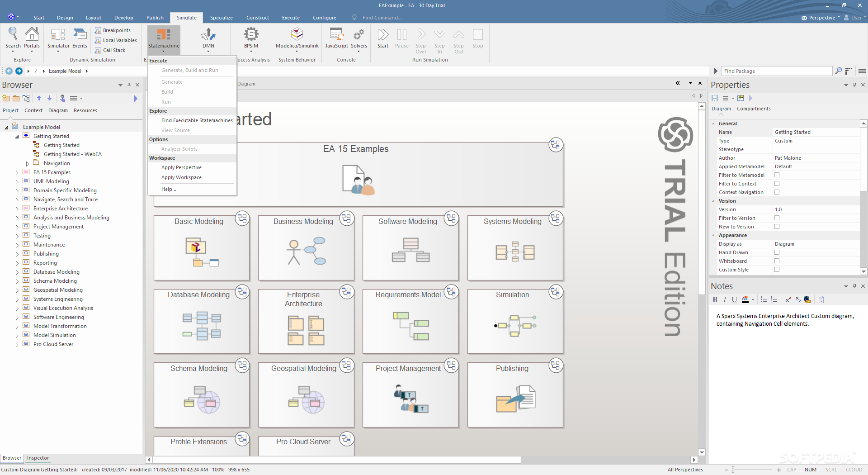Expand the Navigation folder node
The height and width of the screenshot is (475, 868).
point(28,164)
